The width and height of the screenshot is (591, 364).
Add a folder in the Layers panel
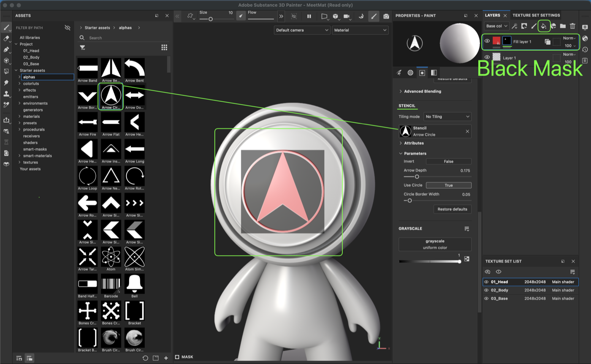(x=563, y=26)
